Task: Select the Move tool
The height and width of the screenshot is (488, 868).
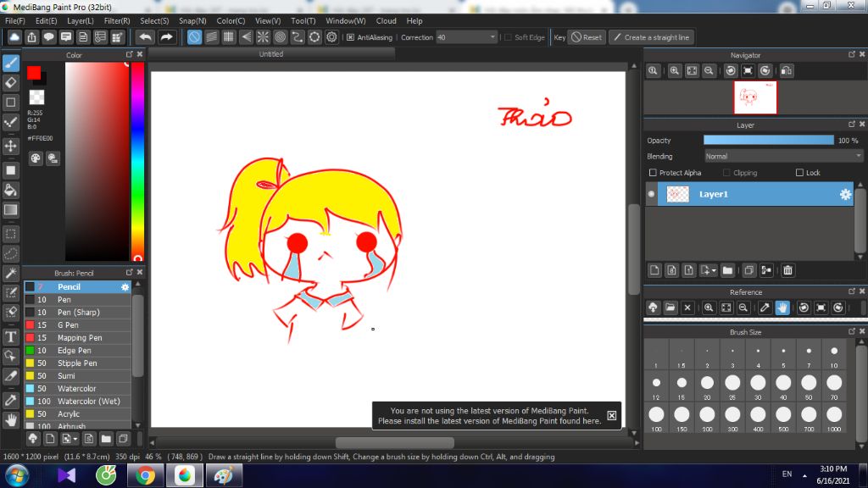Action: point(11,146)
